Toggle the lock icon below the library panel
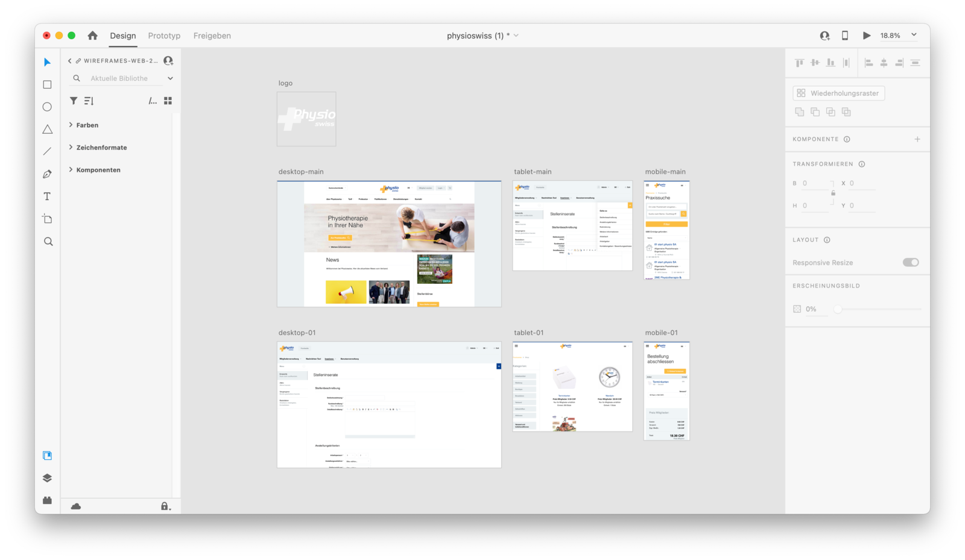Image resolution: width=965 pixels, height=560 pixels. point(165,506)
